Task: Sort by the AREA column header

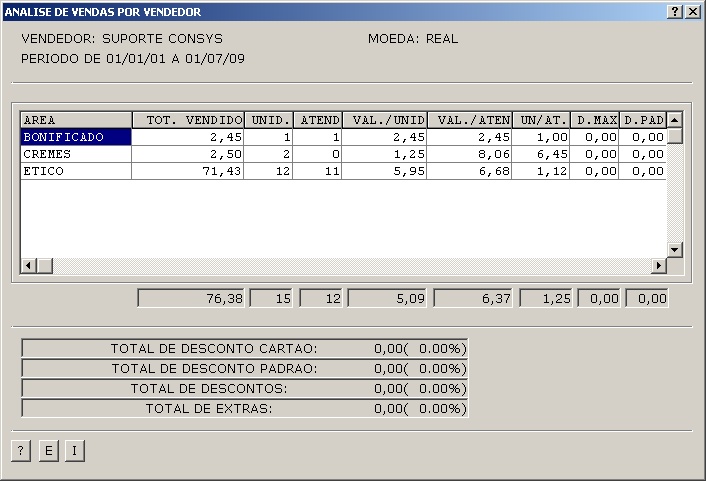Action: tap(76, 120)
